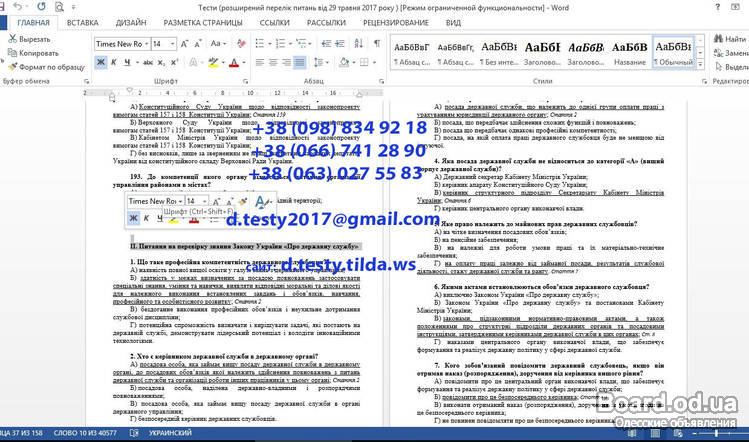Screen dimensions: 749x442
Task: Switch to ДИЗАЙН tab
Action: pos(131,22)
